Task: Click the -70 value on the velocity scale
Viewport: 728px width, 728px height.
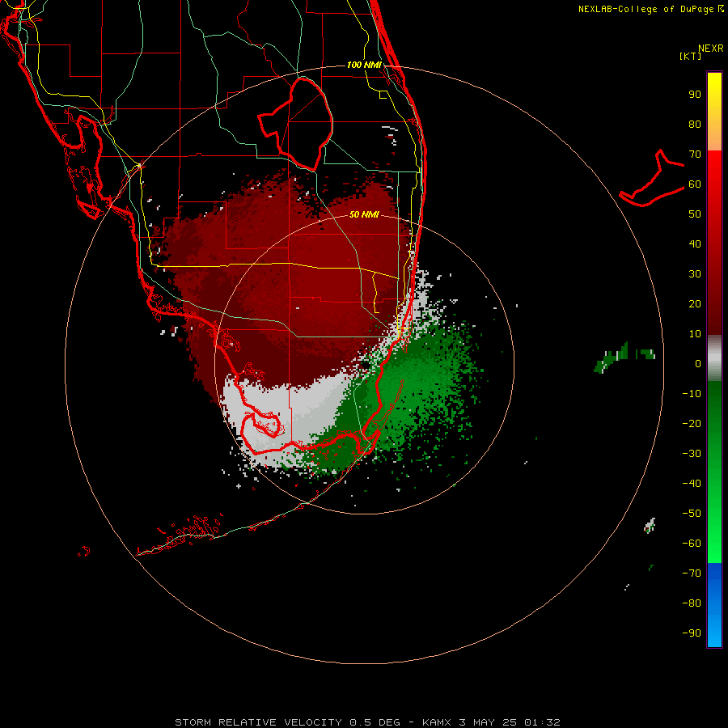Action: tap(692, 574)
